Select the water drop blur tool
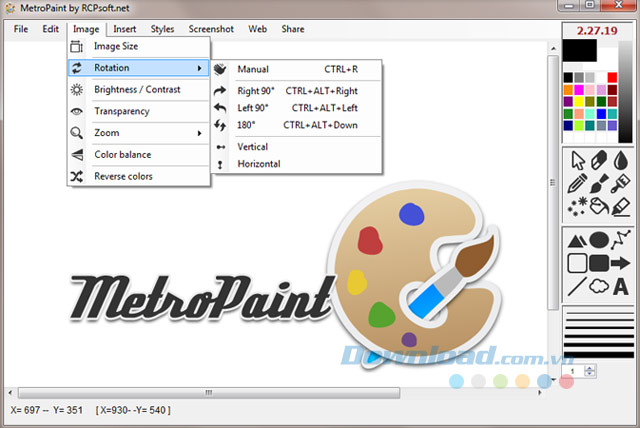 (620, 160)
